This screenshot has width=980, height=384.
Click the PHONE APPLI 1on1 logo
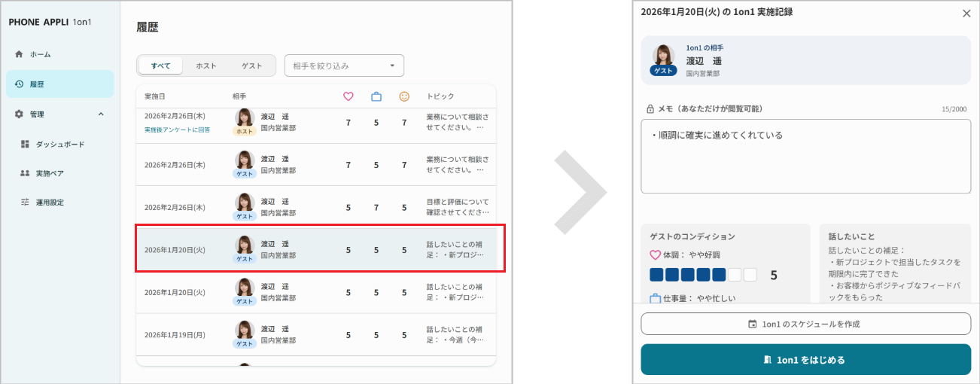click(50, 22)
